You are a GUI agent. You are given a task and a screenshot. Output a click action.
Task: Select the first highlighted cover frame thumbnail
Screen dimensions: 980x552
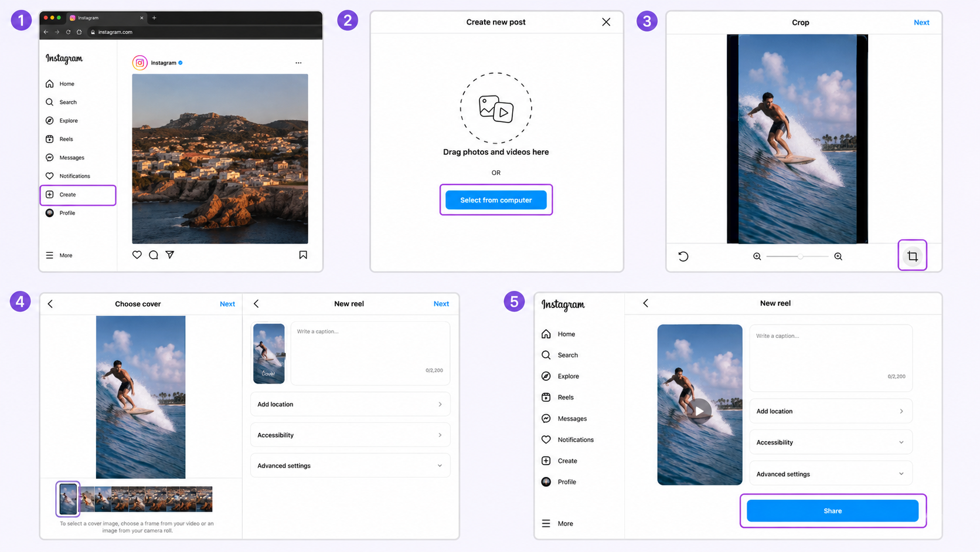coord(68,499)
